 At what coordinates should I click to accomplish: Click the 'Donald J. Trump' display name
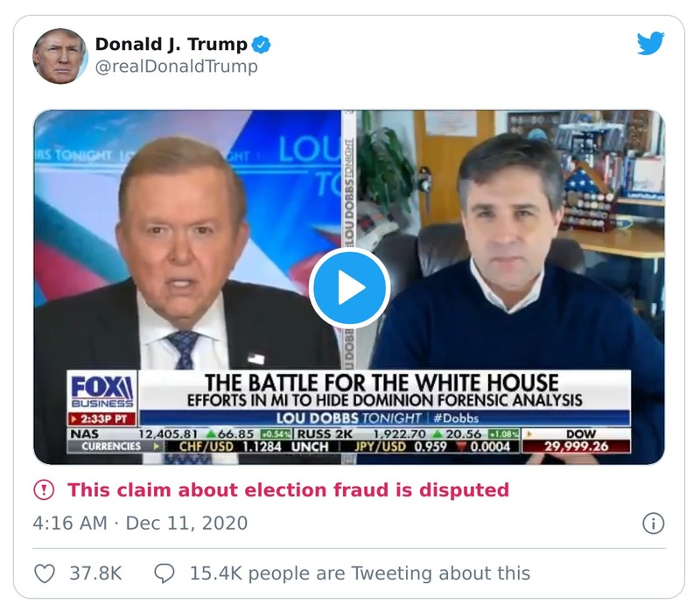(171, 42)
